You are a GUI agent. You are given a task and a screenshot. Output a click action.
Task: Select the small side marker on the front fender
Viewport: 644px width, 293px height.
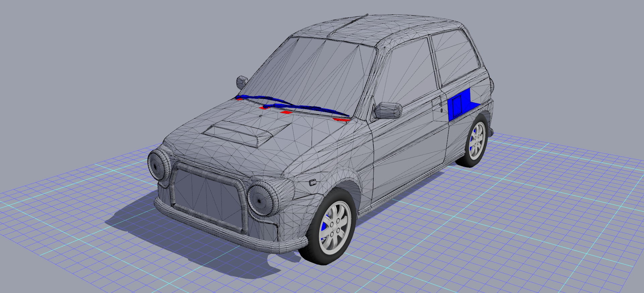312,183
